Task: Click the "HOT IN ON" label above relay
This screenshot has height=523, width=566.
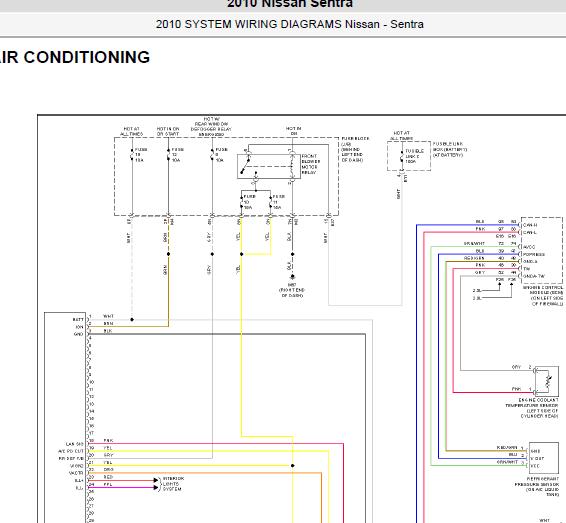Action: 293,131
